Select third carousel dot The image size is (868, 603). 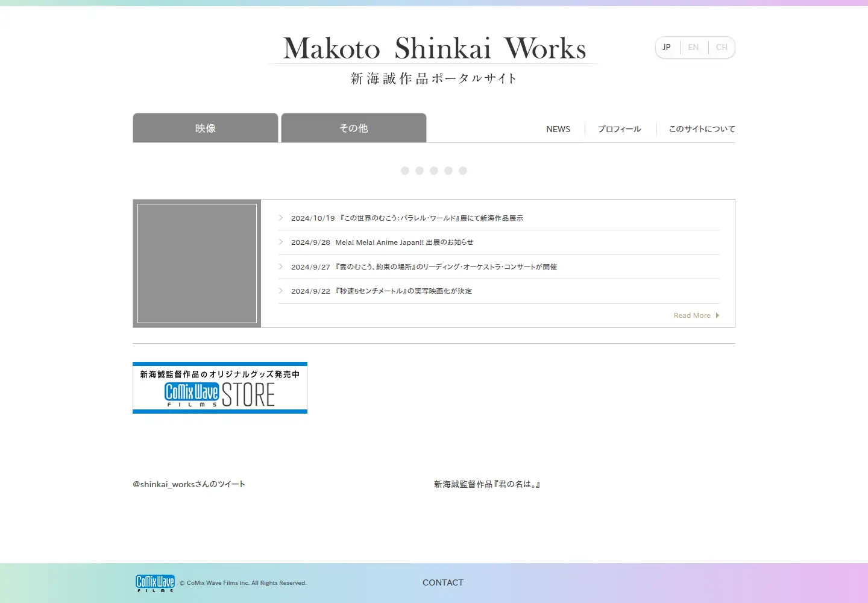tap(434, 171)
